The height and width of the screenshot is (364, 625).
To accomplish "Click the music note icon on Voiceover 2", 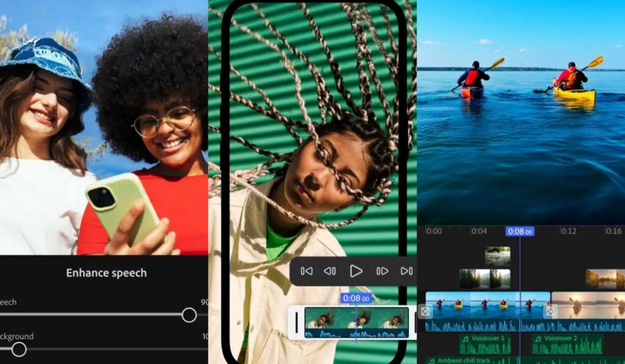I will click(x=538, y=338).
